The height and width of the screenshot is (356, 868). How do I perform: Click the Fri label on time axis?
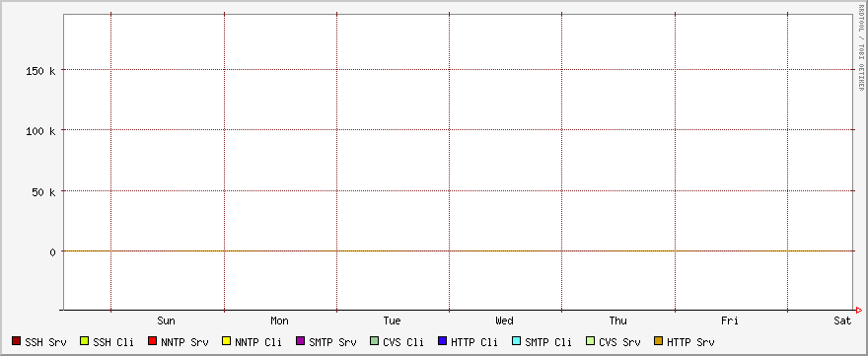coord(730,320)
